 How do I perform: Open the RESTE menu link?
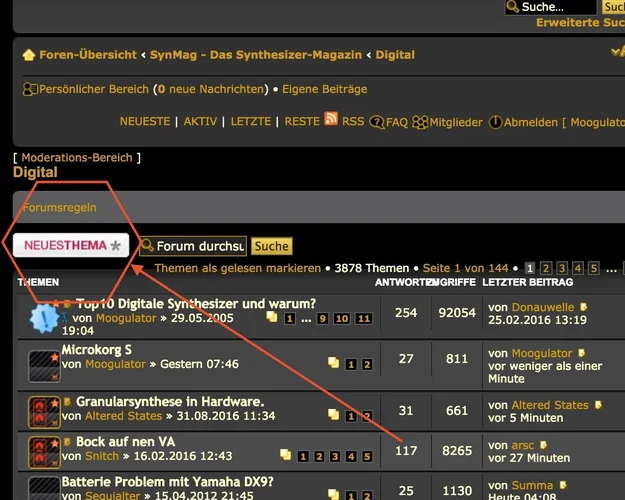click(x=302, y=121)
